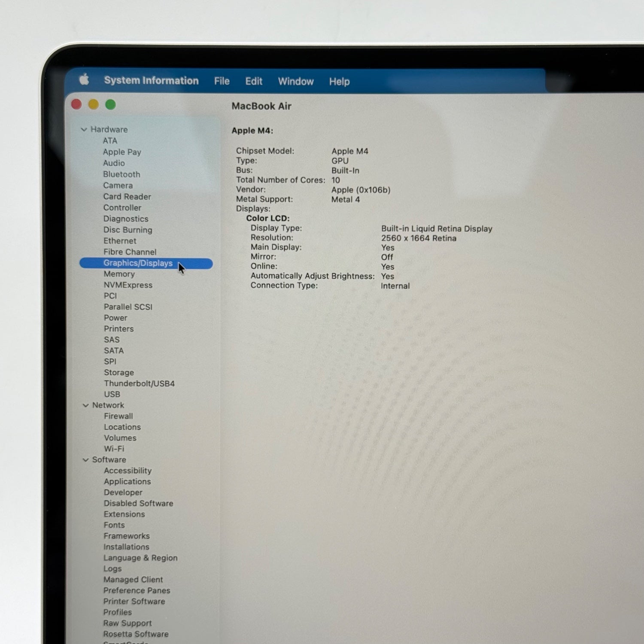The image size is (644, 644).
Task: Click the 'Color LCD:' display entry
Action: [268, 218]
